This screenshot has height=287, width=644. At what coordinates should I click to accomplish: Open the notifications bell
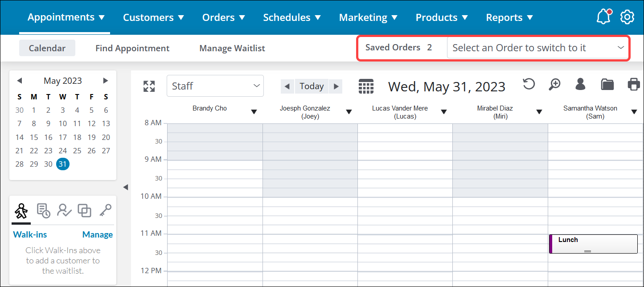coord(603,16)
